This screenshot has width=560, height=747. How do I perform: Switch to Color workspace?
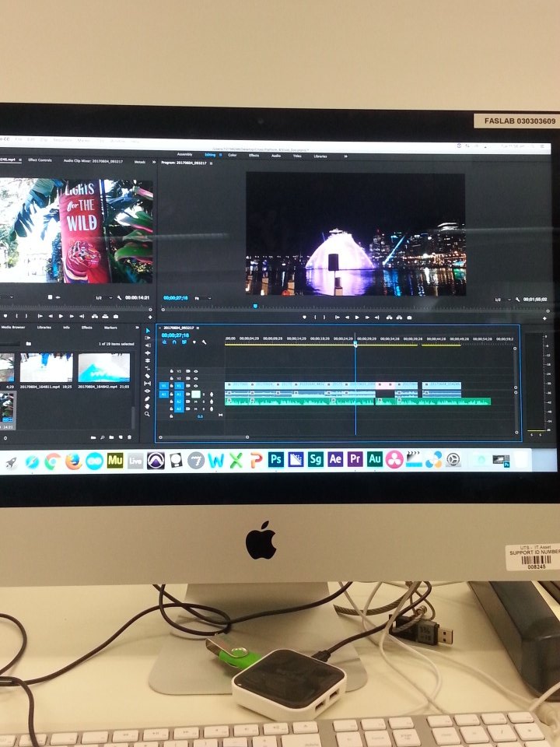tap(233, 156)
